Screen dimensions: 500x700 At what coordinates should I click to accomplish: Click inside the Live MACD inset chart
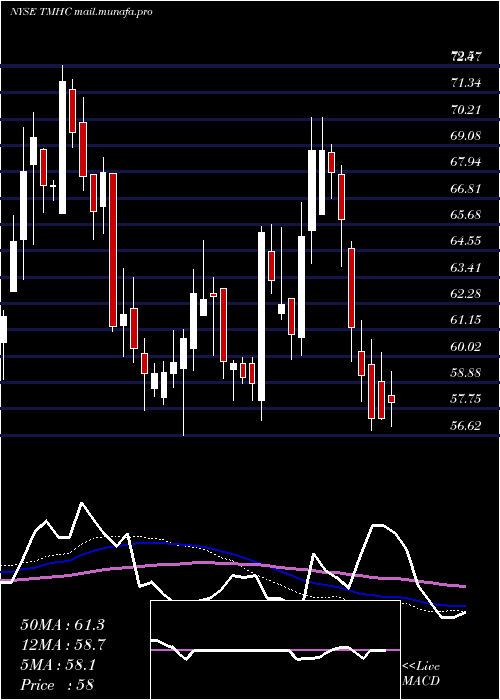pyautogui.click(x=275, y=650)
